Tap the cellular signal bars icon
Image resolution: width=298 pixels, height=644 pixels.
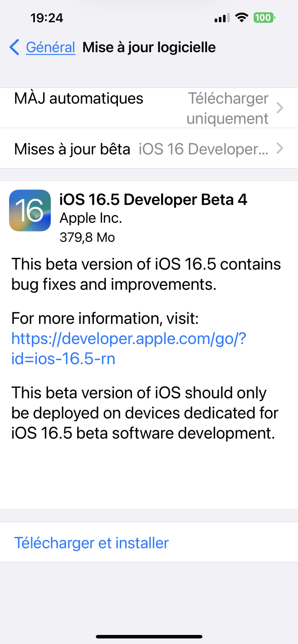tap(222, 18)
